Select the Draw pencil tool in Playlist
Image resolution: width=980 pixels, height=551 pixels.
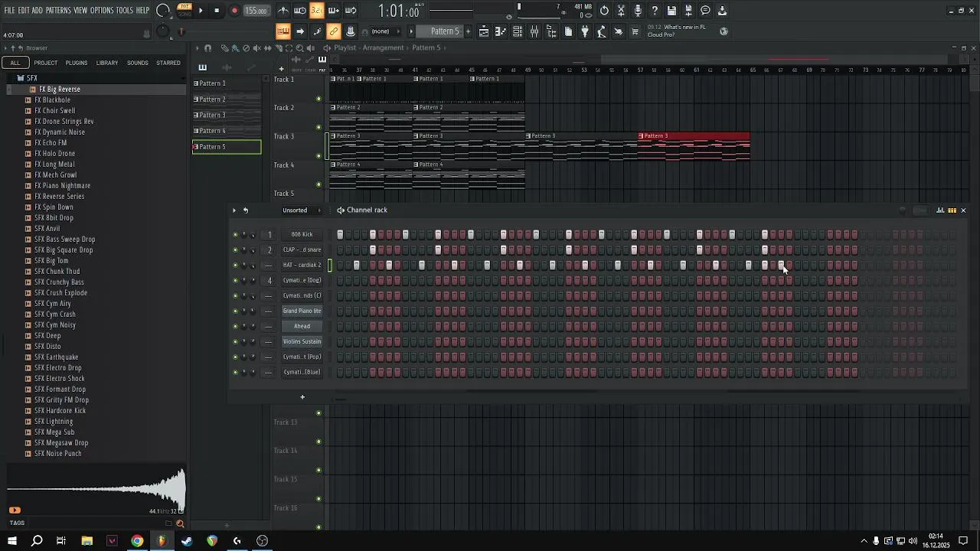click(225, 48)
